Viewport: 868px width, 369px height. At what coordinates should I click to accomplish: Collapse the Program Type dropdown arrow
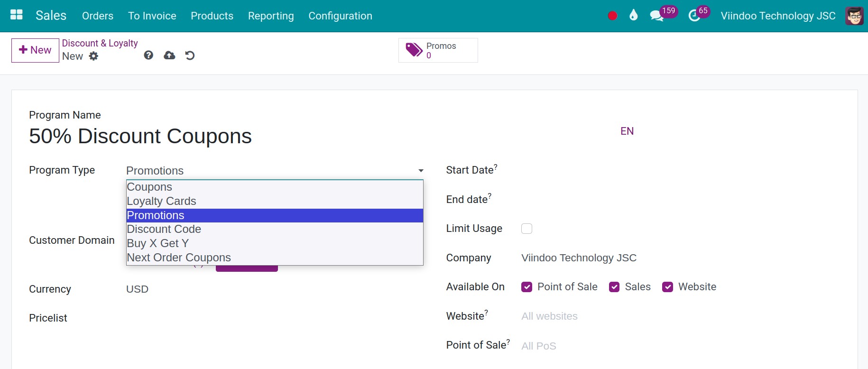tap(421, 171)
